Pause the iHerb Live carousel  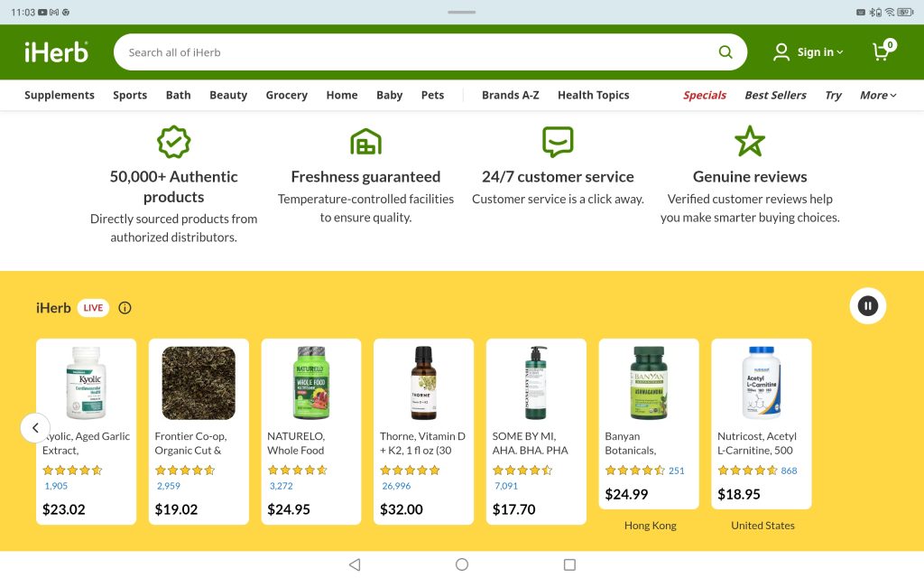pos(867,306)
